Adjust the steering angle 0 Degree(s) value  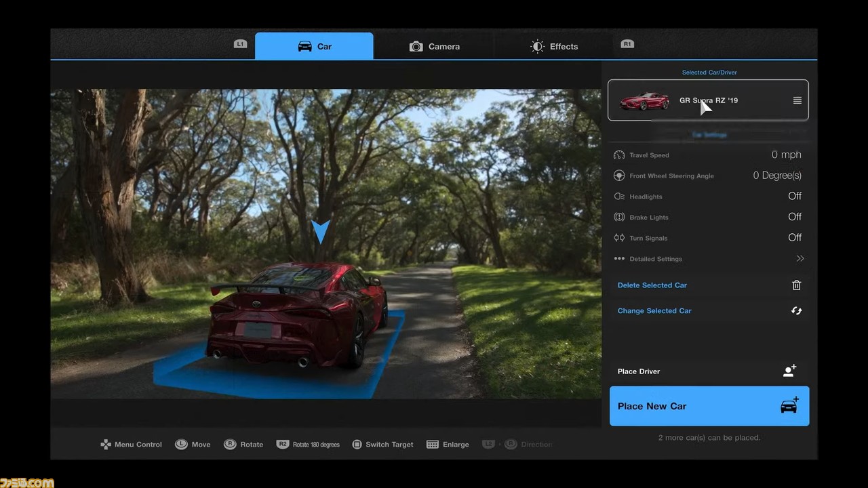[777, 176]
